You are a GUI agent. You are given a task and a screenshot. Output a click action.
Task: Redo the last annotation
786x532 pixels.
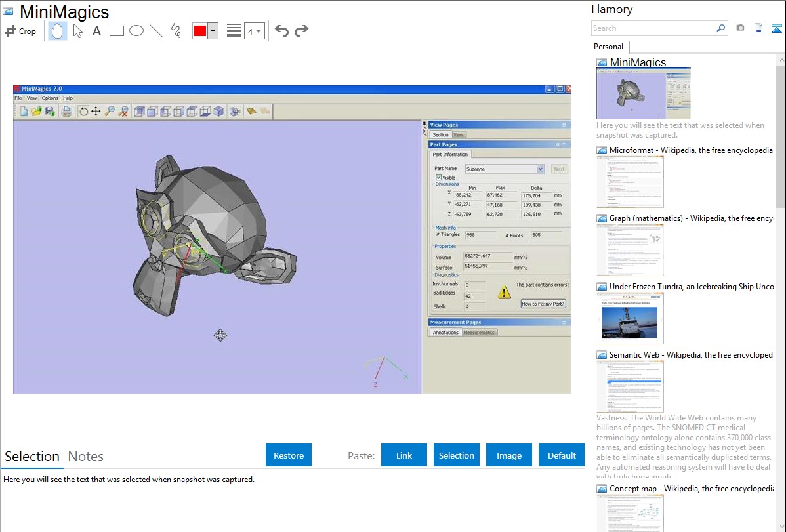click(301, 31)
